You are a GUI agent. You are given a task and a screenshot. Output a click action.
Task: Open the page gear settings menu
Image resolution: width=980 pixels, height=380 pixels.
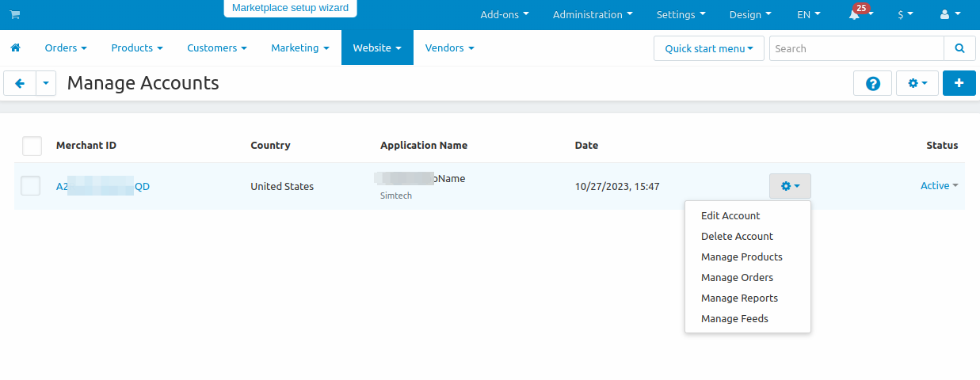(x=917, y=83)
